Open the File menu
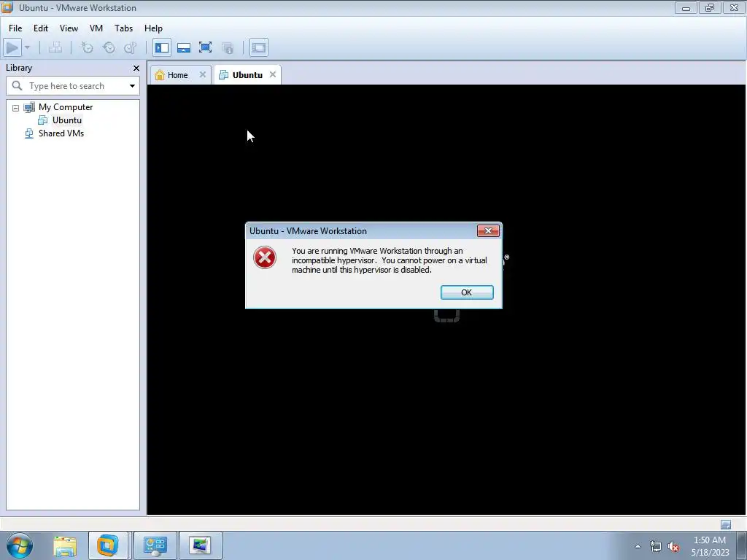 pyautogui.click(x=15, y=28)
